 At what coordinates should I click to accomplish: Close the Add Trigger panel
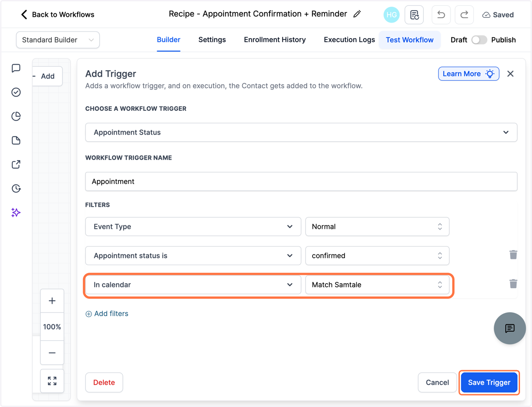point(510,74)
